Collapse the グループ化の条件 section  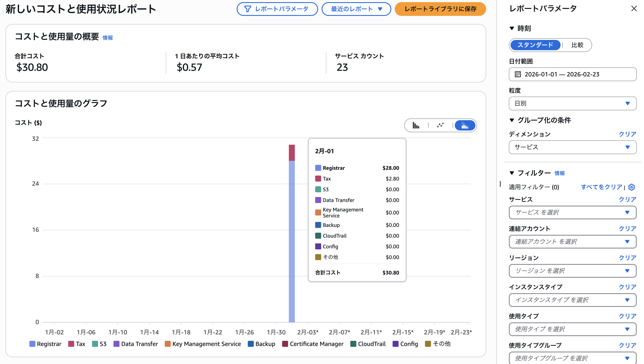512,120
